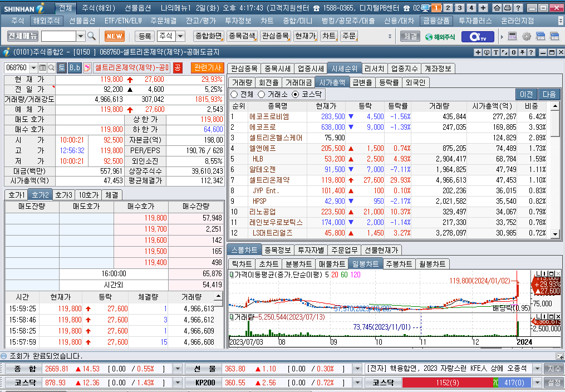This screenshot has width=565, height=392.
Task: Switch to the 10호가 tab
Action: (x=89, y=195)
